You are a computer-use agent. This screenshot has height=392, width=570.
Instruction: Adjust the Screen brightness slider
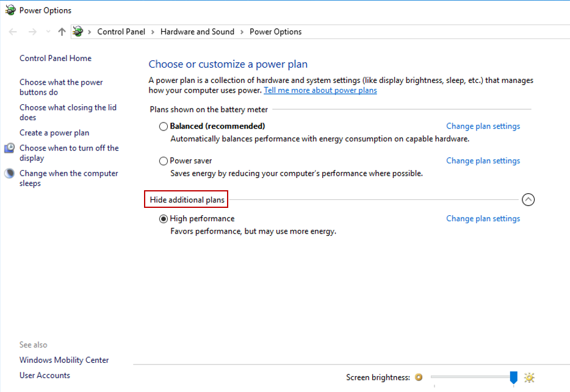513,377
